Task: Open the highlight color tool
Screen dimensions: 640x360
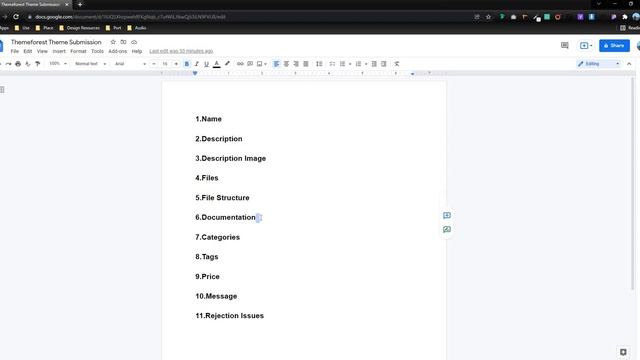Action: [x=227, y=64]
